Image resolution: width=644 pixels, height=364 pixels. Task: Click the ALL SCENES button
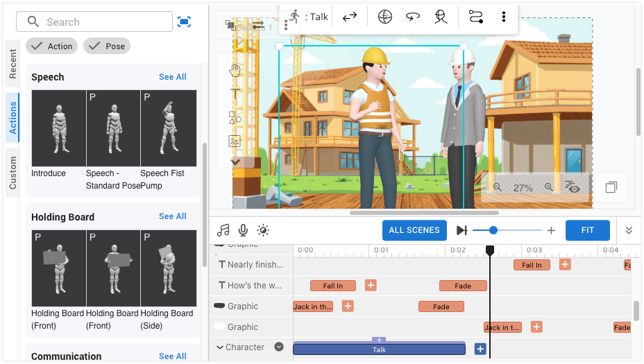click(x=414, y=230)
